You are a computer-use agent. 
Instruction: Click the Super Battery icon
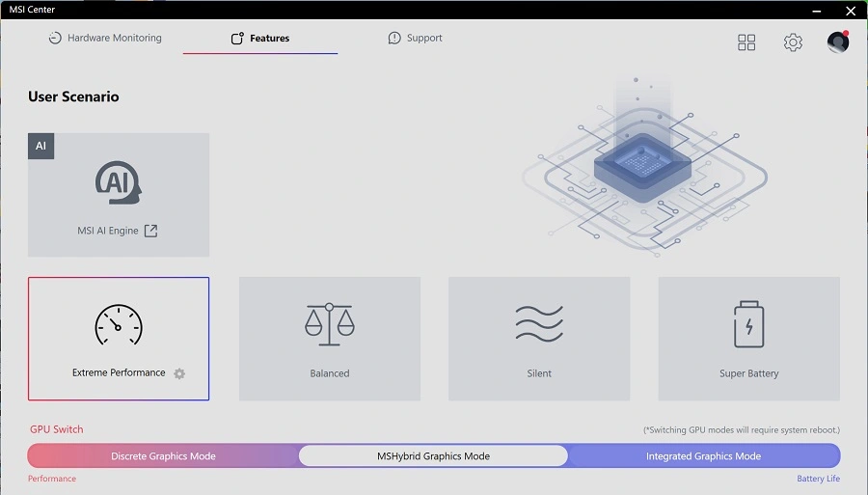(x=748, y=324)
